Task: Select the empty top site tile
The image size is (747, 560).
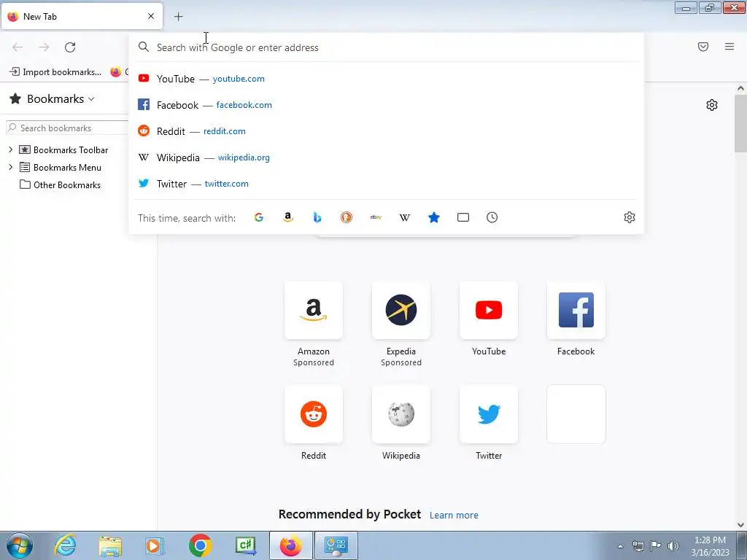Action: tap(576, 414)
